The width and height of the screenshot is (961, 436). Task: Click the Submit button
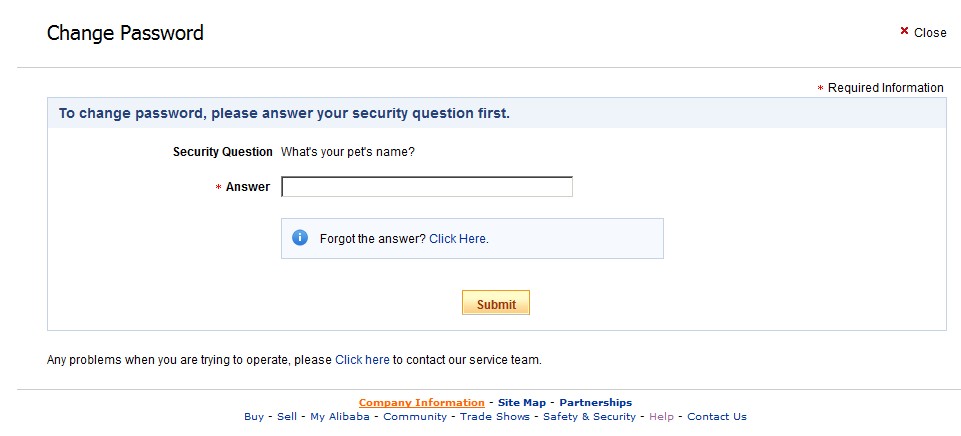(496, 303)
